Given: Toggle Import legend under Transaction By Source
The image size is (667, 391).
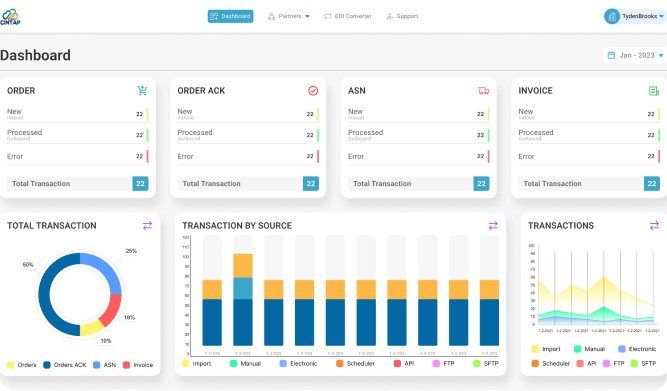Looking at the screenshot, I should point(197,364).
